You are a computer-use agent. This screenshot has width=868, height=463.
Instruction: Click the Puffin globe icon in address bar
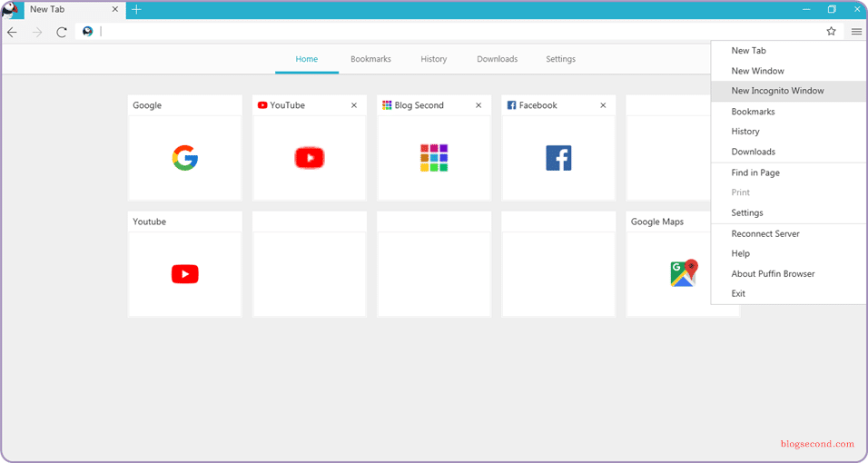coord(87,32)
